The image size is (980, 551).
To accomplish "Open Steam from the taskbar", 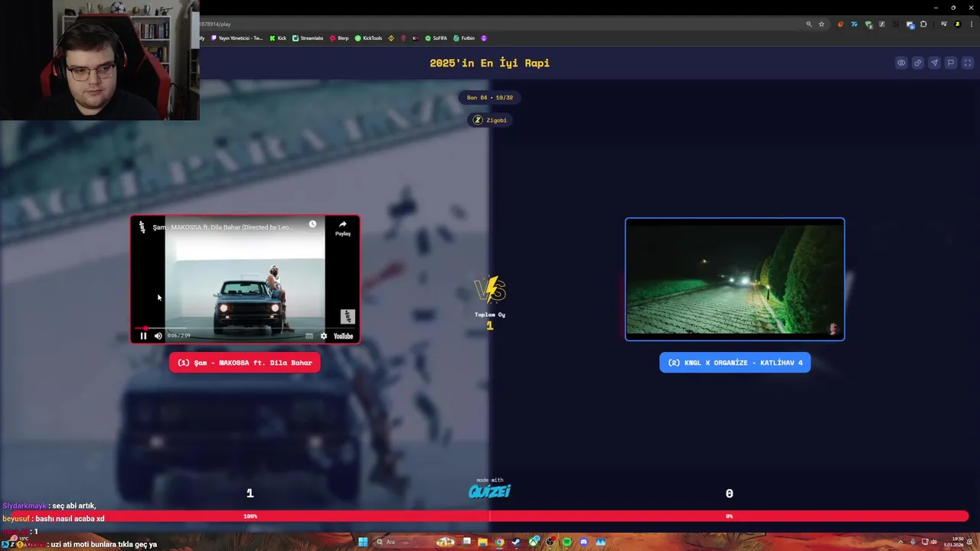I will (516, 542).
